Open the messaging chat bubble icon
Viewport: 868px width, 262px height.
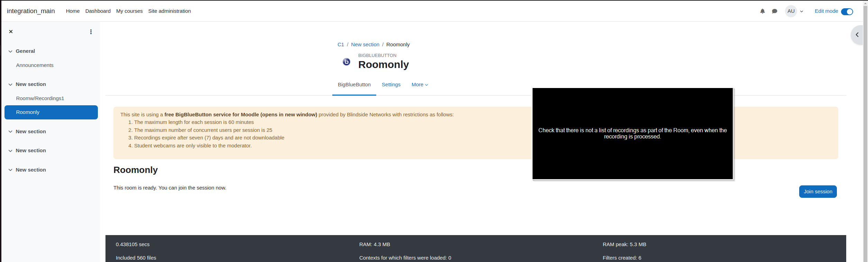coord(775,11)
